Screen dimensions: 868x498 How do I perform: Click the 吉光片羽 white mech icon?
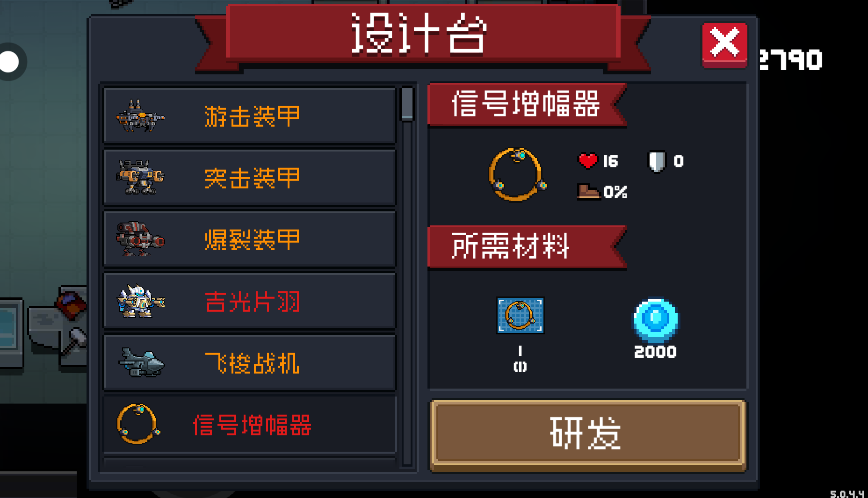(140, 301)
